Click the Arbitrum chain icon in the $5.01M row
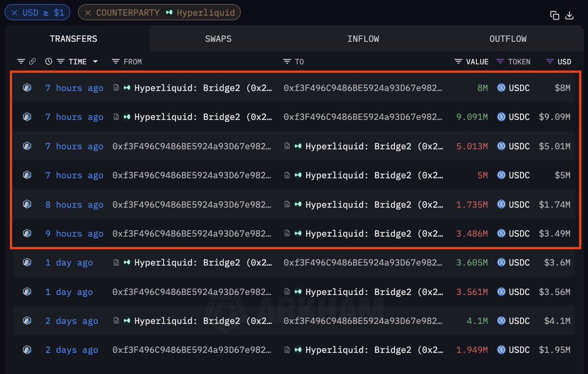Viewport: 588px width, 374px height. [x=27, y=146]
